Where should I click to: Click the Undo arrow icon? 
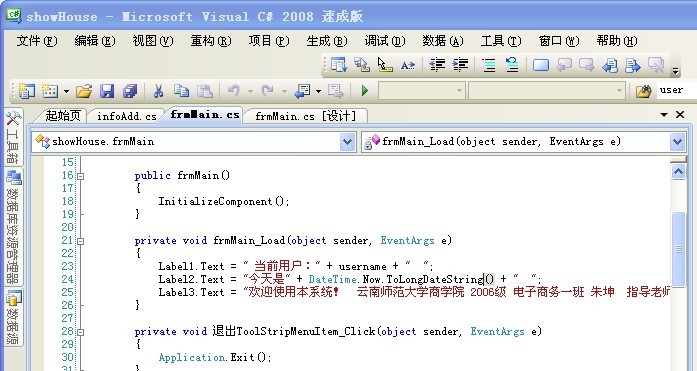tap(233, 91)
